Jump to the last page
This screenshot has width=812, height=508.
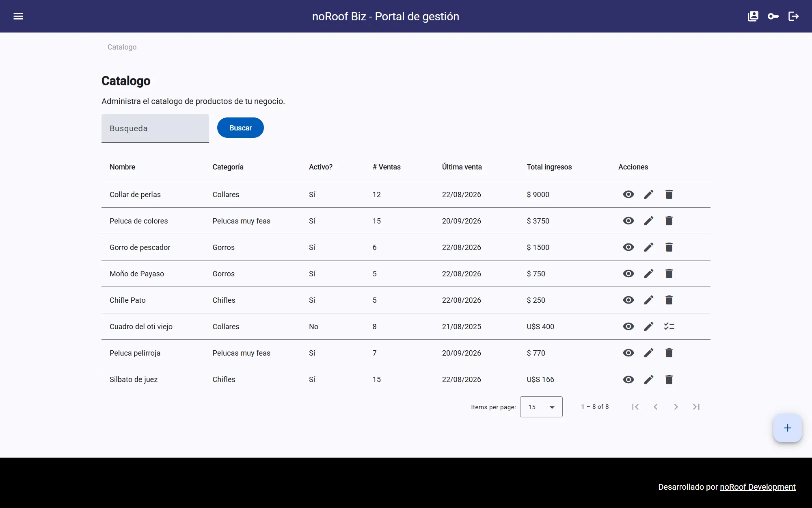tap(696, 407)
